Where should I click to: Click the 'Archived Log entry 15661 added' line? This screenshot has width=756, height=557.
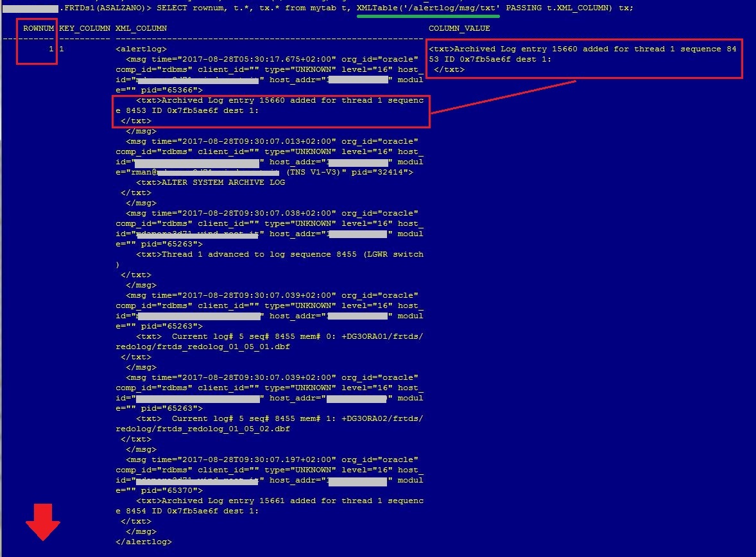click(280, 501)
